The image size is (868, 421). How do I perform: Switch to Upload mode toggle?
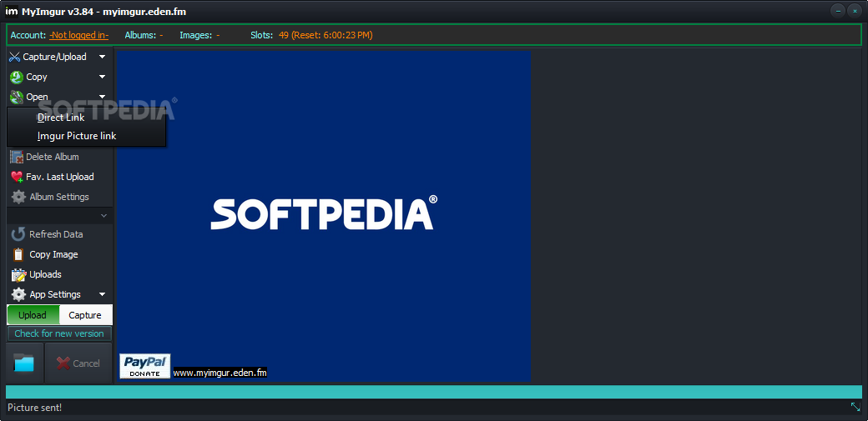[x=33, y=315]
